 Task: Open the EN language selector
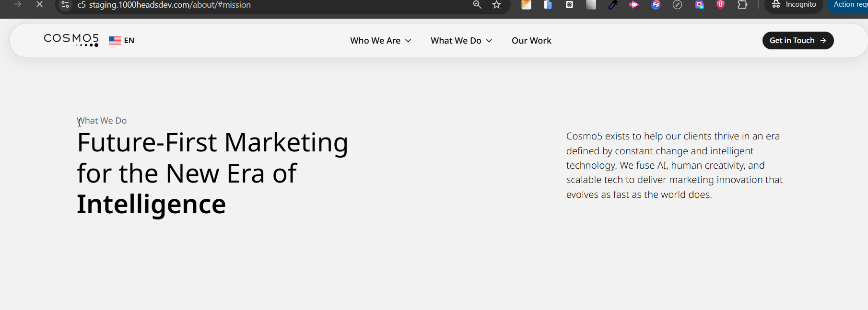pos(122,41)
